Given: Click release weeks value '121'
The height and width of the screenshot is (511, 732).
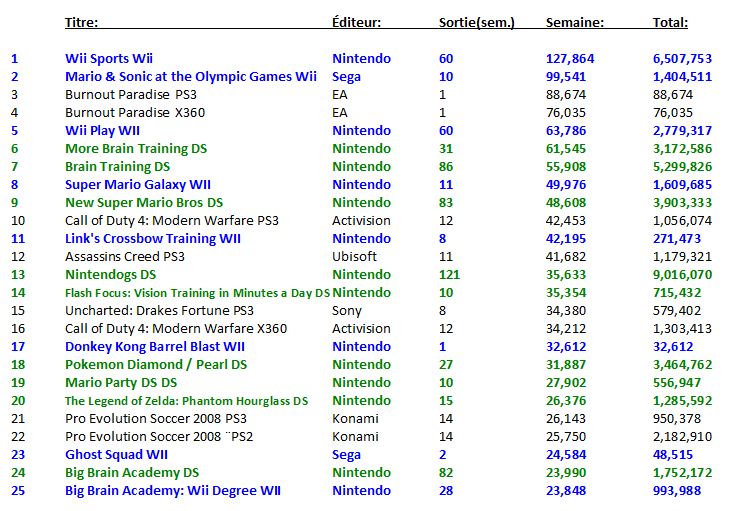Looking at the screenshot, I should [449, 275].
